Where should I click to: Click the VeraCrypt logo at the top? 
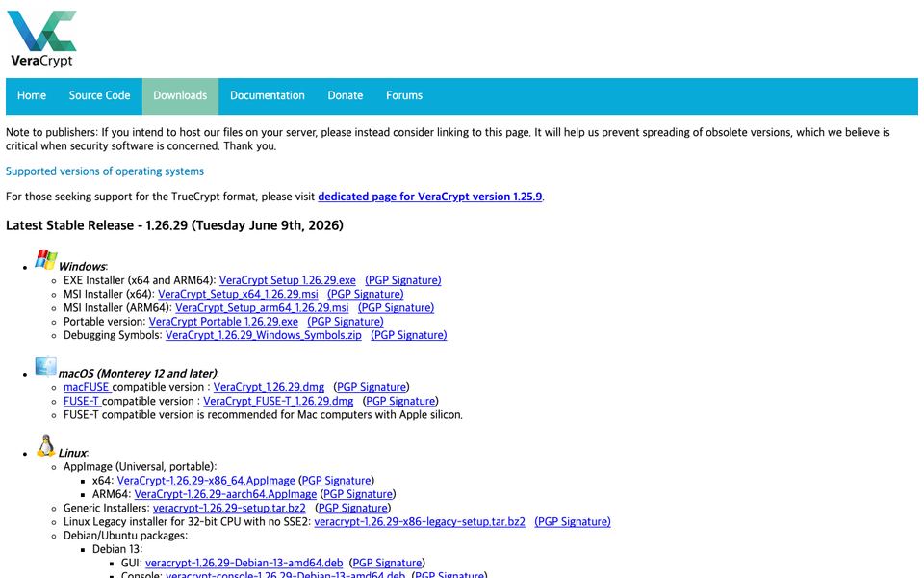(41, 39)
